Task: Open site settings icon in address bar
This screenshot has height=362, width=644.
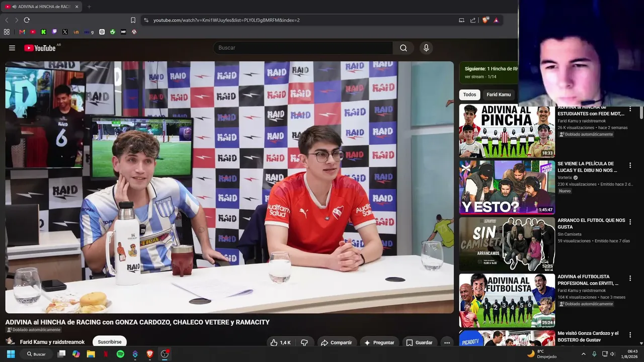Action: click(146, 20)
